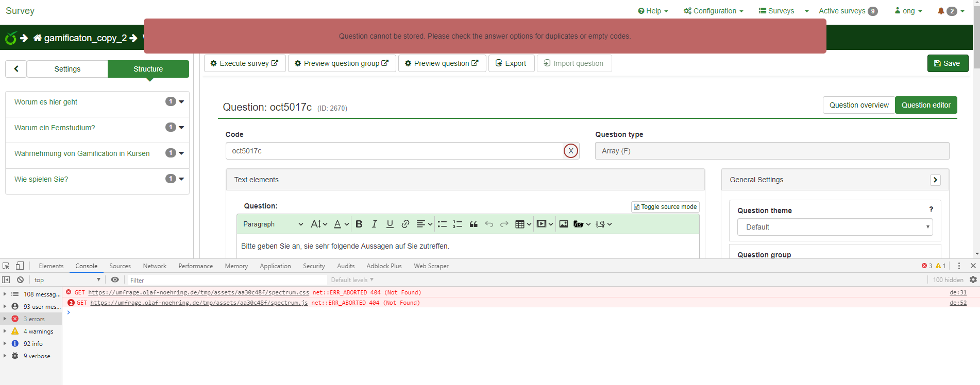Open the Paragraph style dropdown
The height and width of the screenshot is (385, 980).
tap(273, 224)
